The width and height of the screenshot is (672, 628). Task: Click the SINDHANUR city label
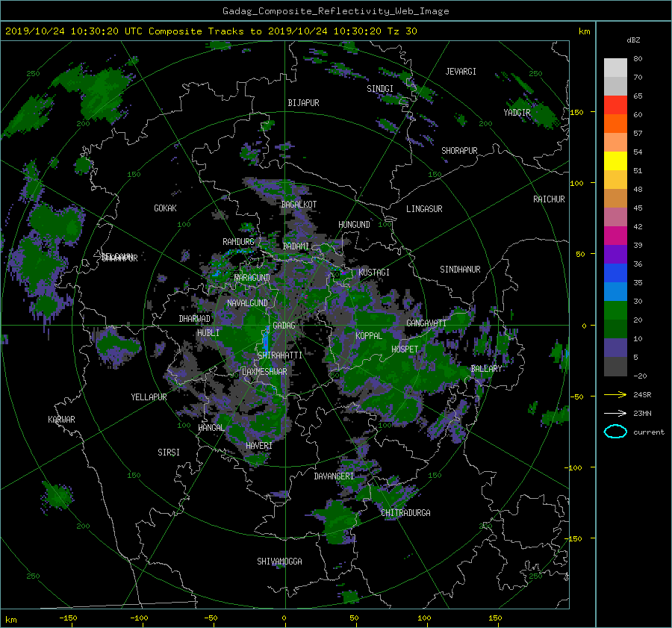click(x=460, y=270)
